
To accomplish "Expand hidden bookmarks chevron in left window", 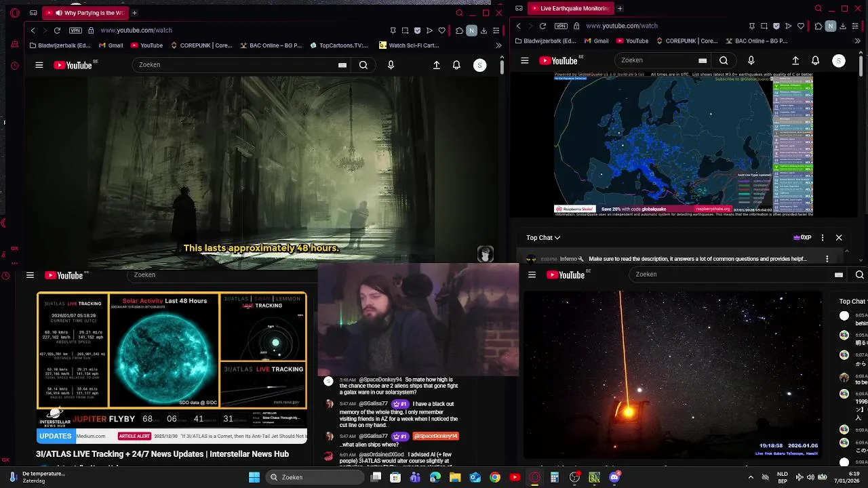I will tap(498, 45).
